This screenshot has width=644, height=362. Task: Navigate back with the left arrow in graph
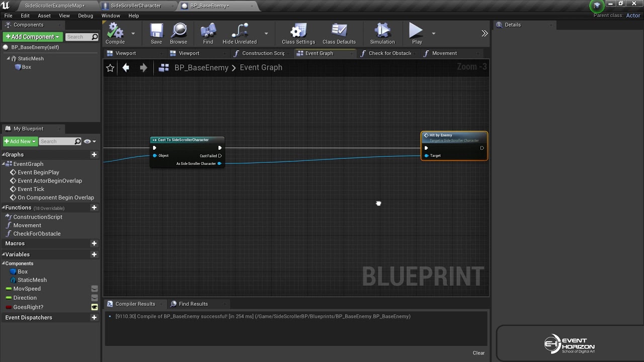click(126, 67)
